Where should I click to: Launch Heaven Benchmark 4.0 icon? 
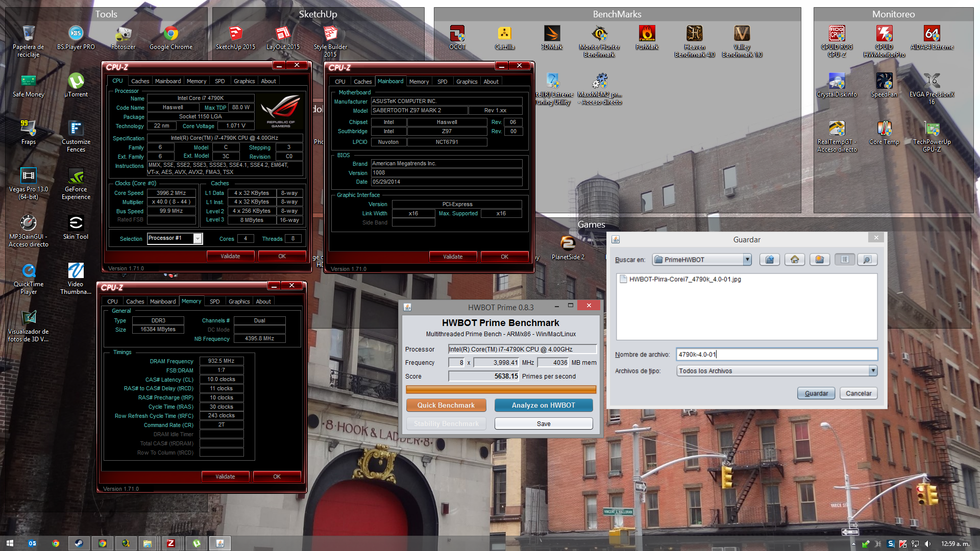[x=694, y=42]
